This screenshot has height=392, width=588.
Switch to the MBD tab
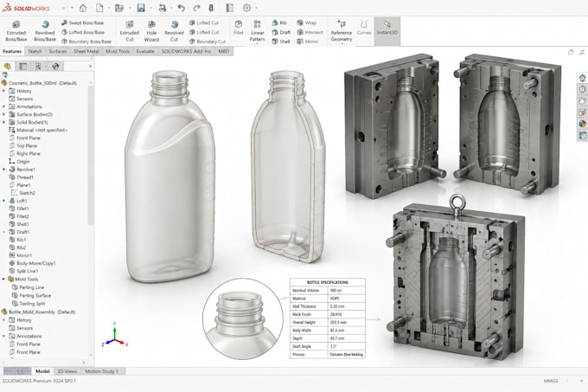tap(223, 51)
